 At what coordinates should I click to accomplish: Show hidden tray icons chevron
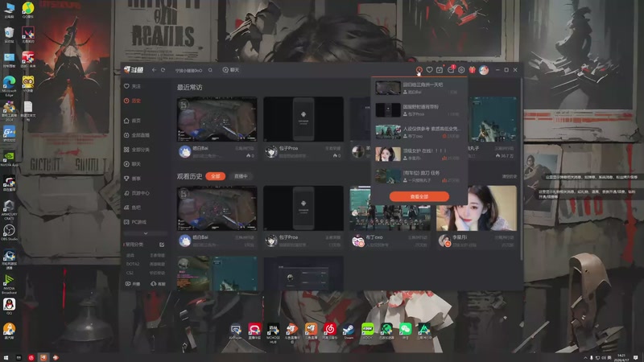(x=585, y=358)
